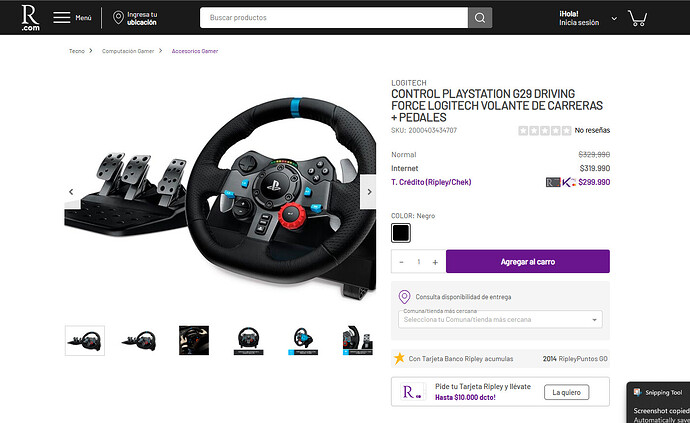Go to Computación Gamer breadcrumb
The height and width of the screenshot is (423, 690).
point(128,51)
